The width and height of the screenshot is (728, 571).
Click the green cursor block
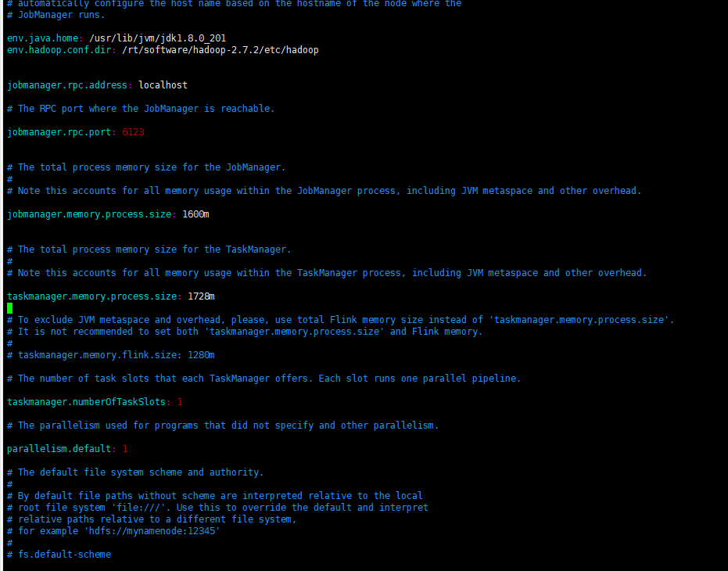tap(9, 307)
